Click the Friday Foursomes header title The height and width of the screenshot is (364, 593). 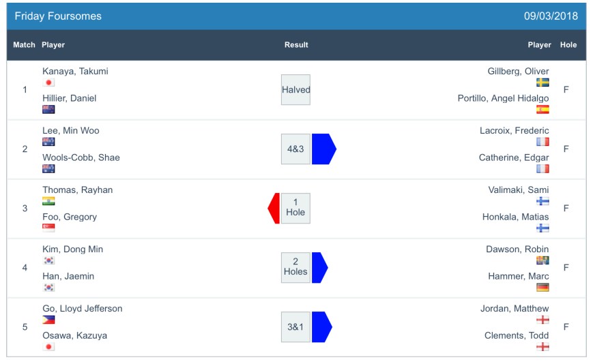point(58,16)
